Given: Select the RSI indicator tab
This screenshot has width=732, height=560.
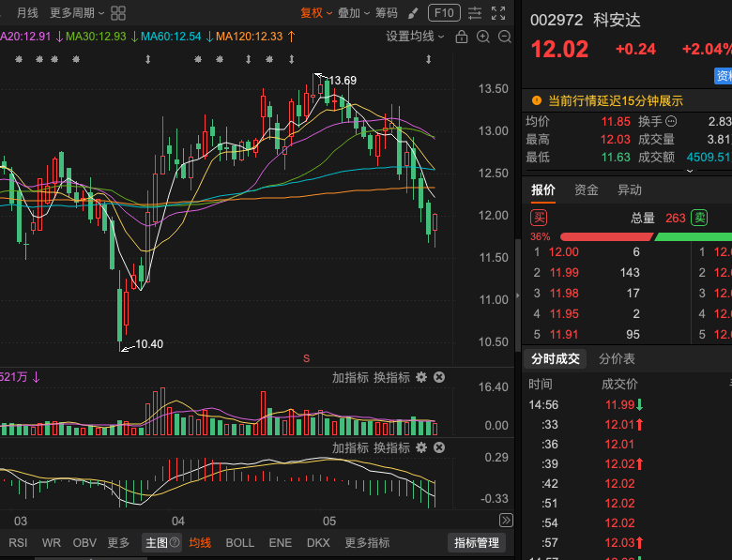Looking at the screenshot, I should coord(18,543).
